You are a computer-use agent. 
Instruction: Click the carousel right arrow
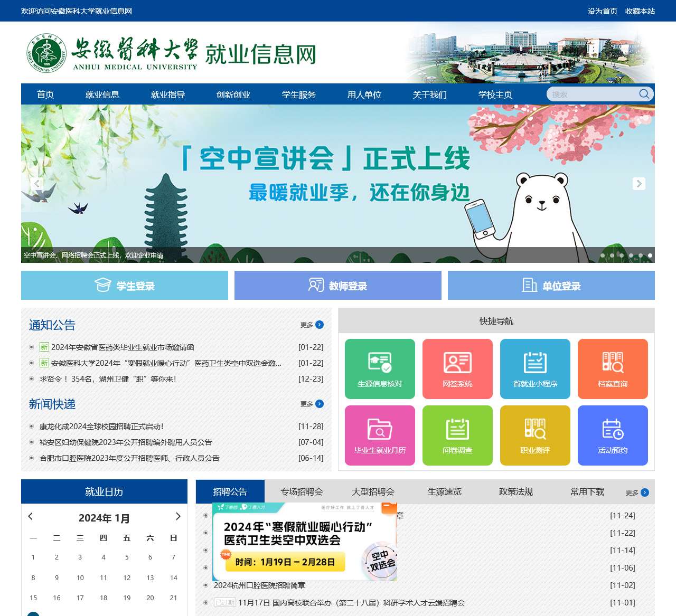pyautogui.click(x=639, y=183)
